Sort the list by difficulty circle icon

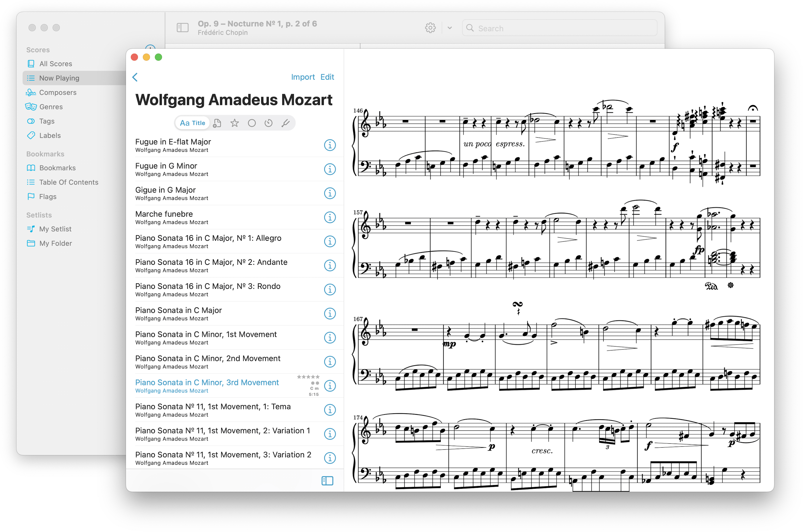click(252, 123)
